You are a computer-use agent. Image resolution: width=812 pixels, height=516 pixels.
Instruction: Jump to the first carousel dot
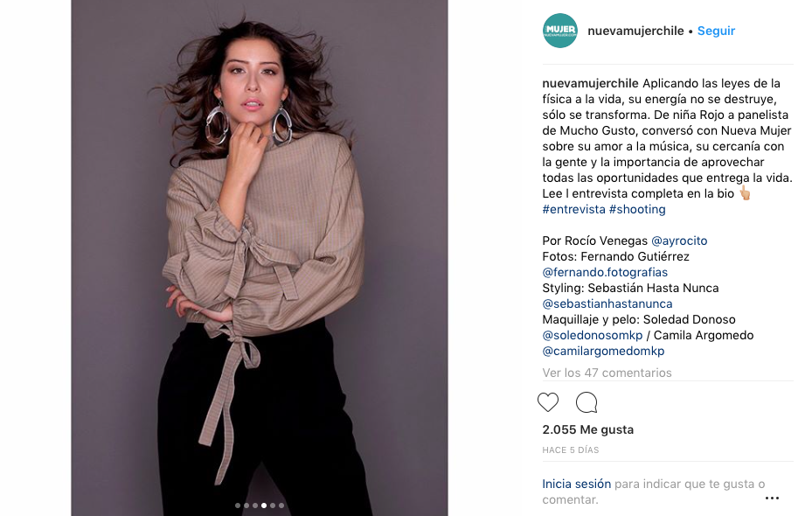[238, 506]
